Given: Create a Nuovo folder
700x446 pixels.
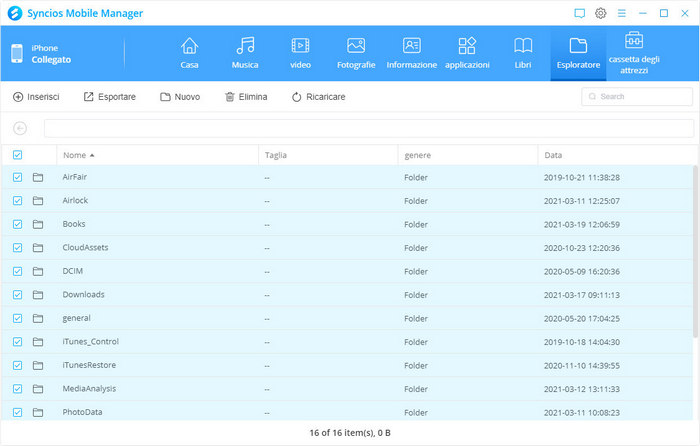Looking at the screenshot, I should pos(180,97).
